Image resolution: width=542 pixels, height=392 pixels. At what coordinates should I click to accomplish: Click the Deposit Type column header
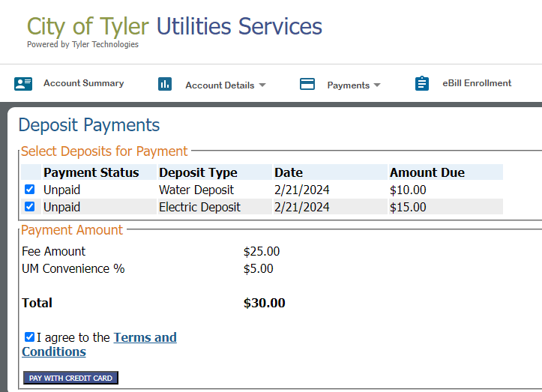click(198, 172)
